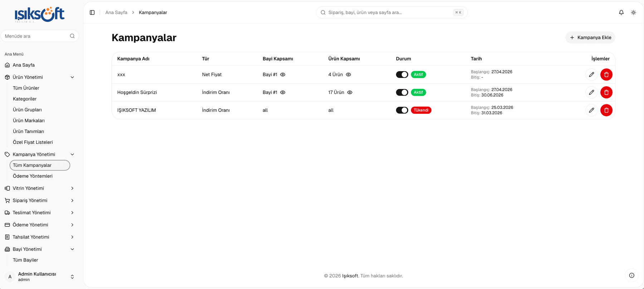This screenshot has width=644, height=289.
Task: Expand Teslimat Yönetimi with its chevron
Action: pos(72,212)
